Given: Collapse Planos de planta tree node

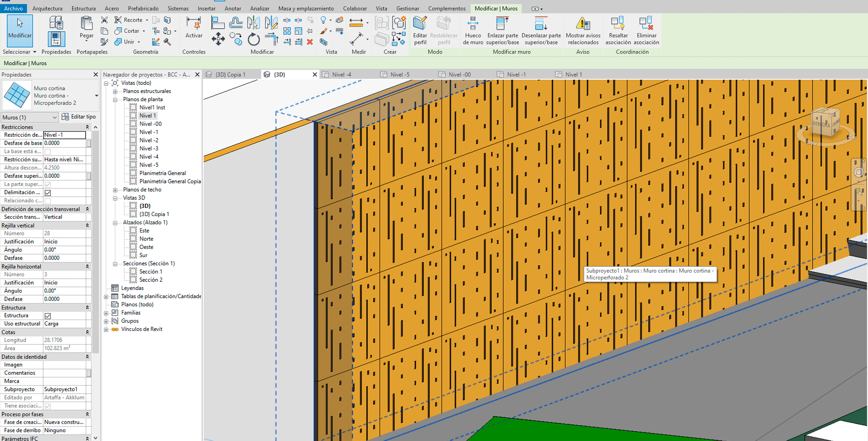Looking at the screenshot, I should tap(115, 99).
